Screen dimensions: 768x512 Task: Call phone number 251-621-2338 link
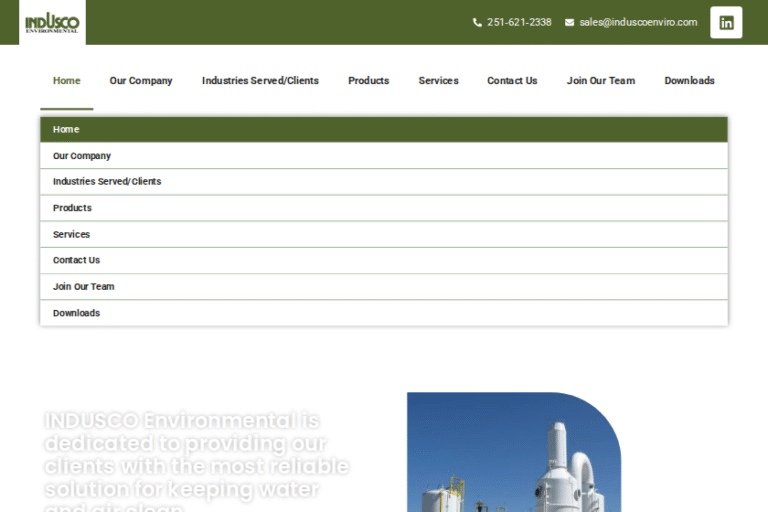[519, 22]
